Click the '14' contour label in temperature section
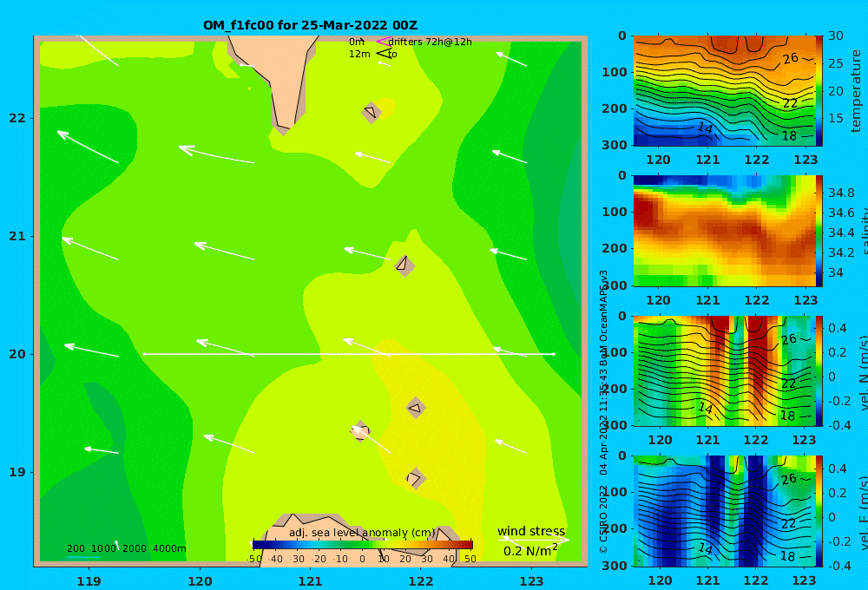 [x=705, y=128]
